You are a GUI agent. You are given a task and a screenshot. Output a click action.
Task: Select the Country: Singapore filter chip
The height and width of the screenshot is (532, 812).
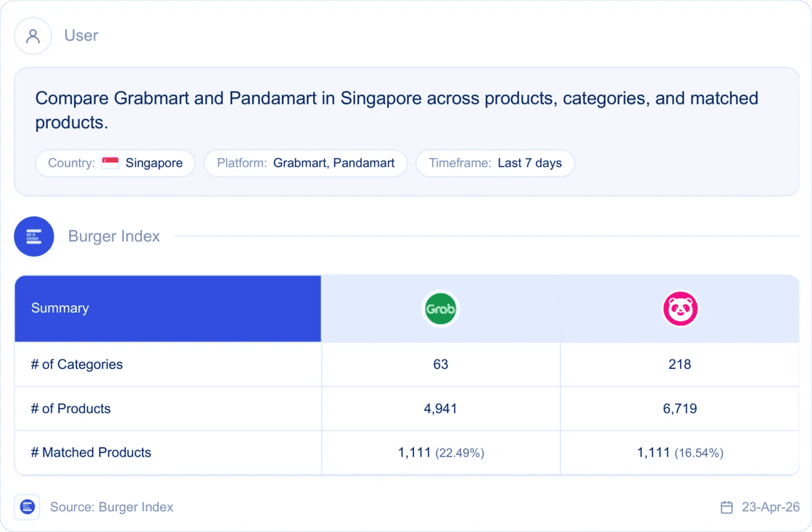click(115, 163)
